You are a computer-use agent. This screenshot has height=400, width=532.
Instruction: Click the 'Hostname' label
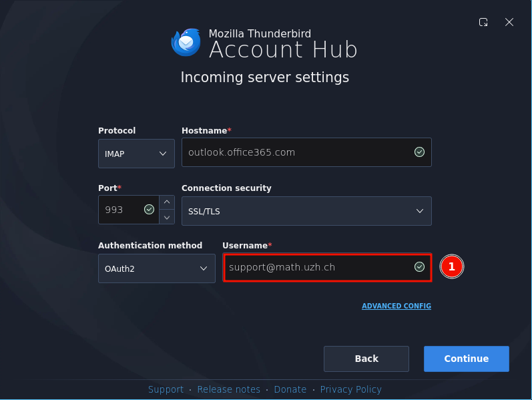click(x=204, y=130)
